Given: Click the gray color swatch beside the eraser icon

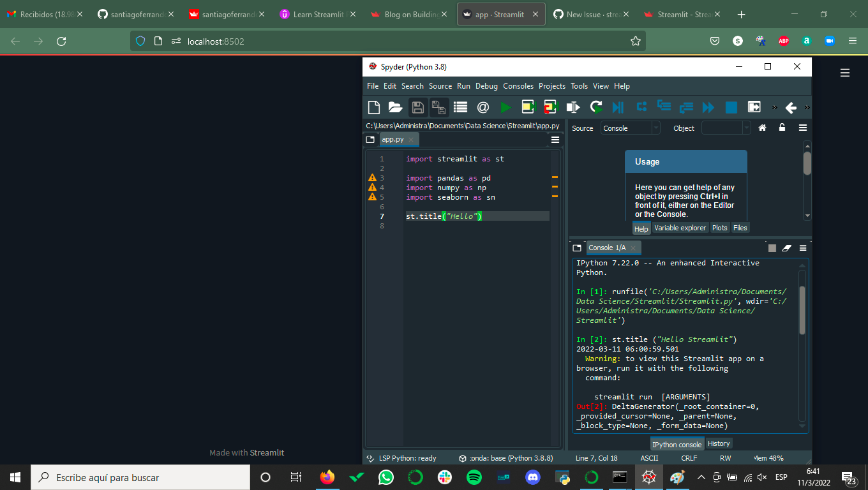Looking at the screenshot, I should click(772, 248).
